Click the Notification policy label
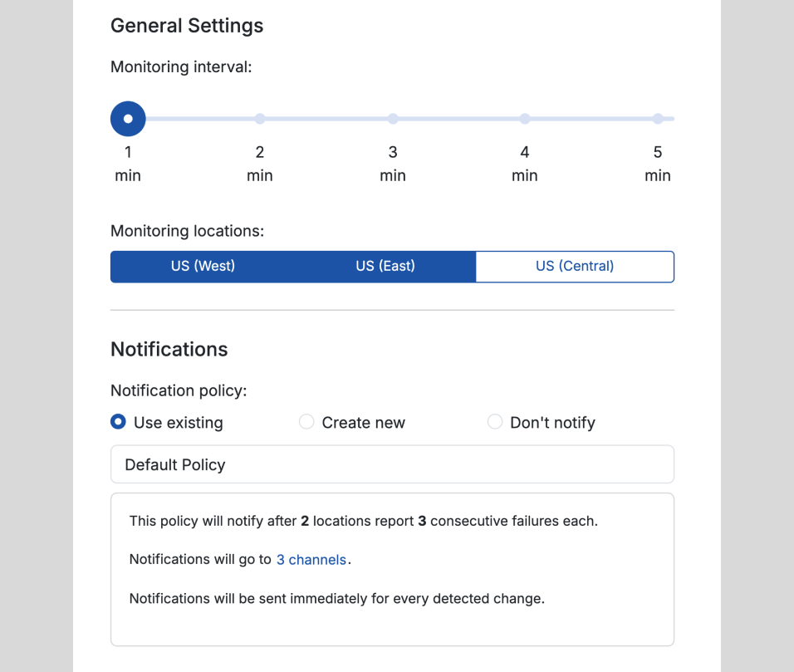This screenshot has height=672, width=794. coord(179,390)
